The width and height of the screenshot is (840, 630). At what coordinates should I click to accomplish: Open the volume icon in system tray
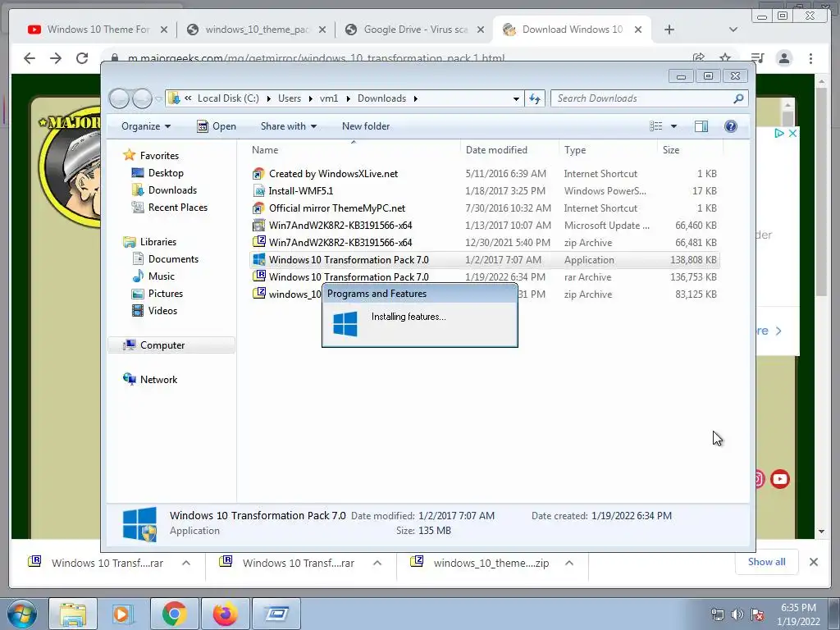[737, 614]
